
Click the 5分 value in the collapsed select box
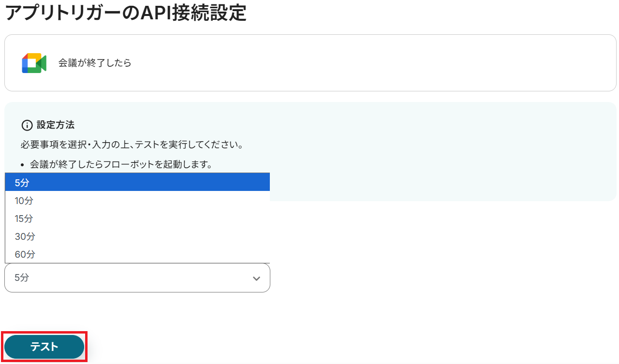tap(22, 278)
